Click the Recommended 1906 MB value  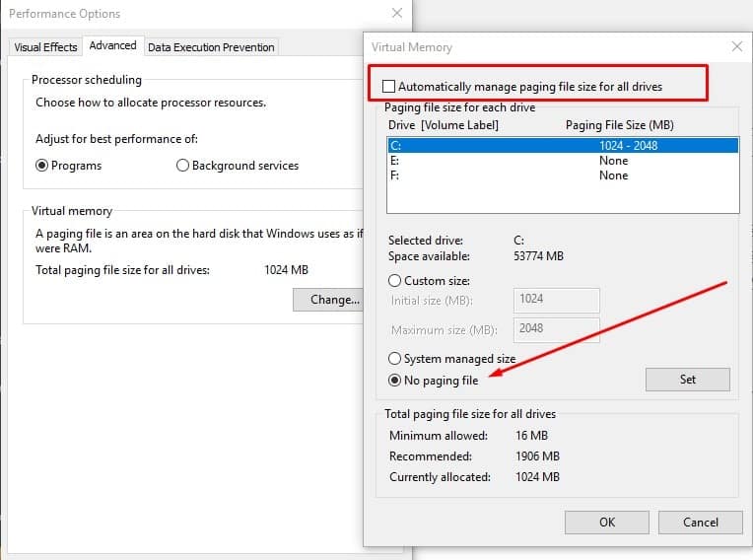pos(537,456)
